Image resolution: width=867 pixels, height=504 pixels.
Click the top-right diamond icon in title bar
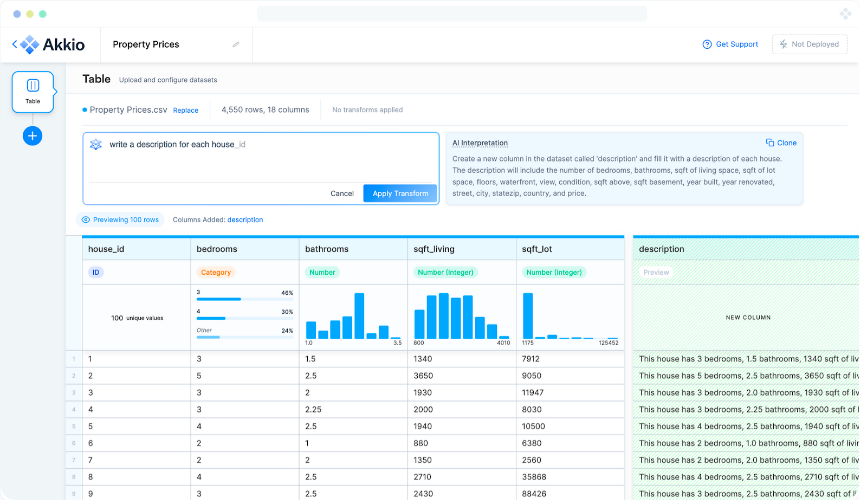pyautogui.click(x=845, y=14)
